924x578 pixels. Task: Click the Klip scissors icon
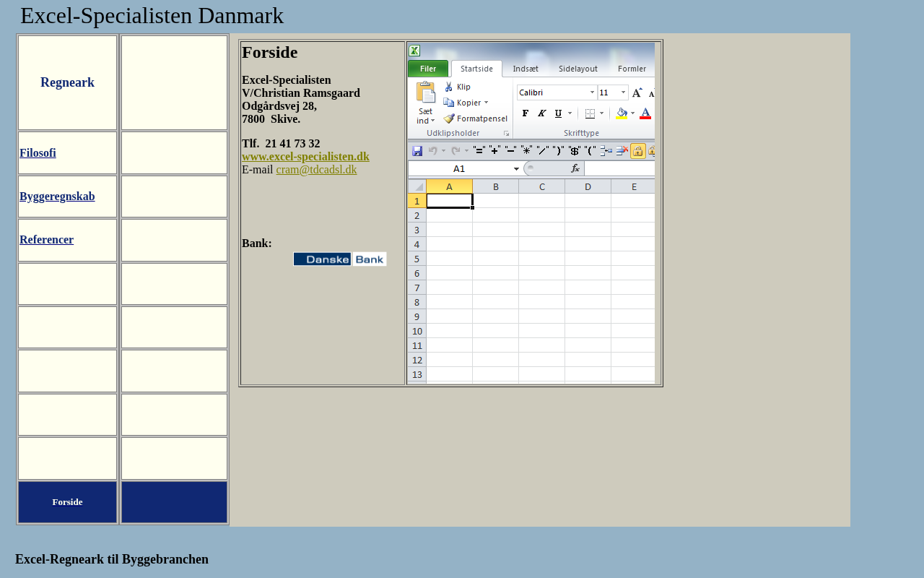tap(448, 86)
